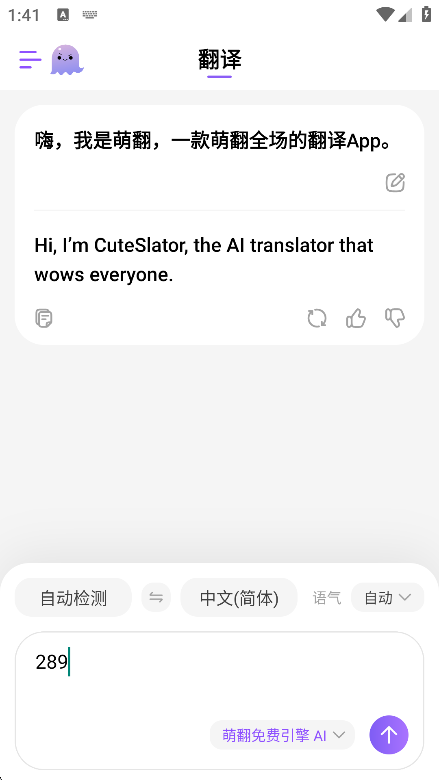Swap source and target languages

coord(156,597)
